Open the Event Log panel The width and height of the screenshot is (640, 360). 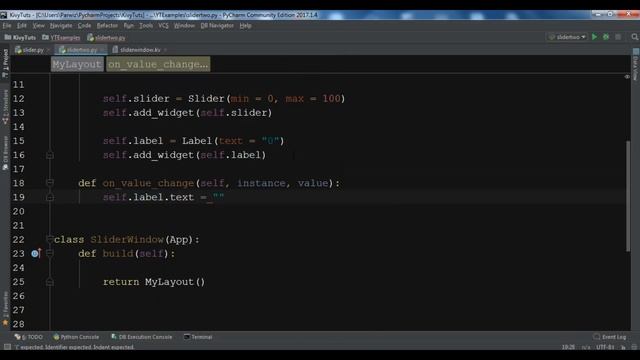click(610, 337)
